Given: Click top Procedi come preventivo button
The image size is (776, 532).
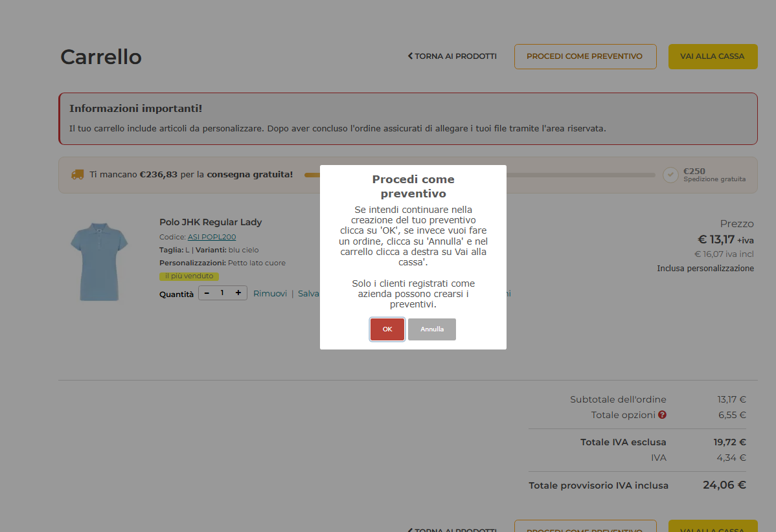Looking at the screenshot, I should click(x=585, y=56).
